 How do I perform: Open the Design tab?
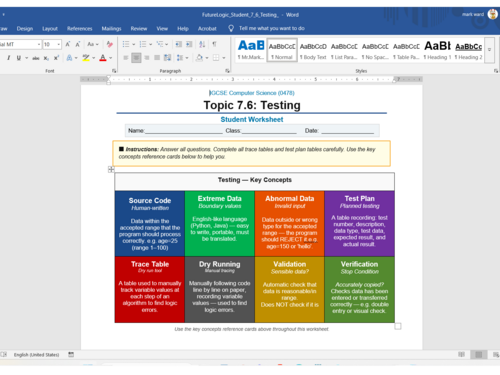[25, 29]
